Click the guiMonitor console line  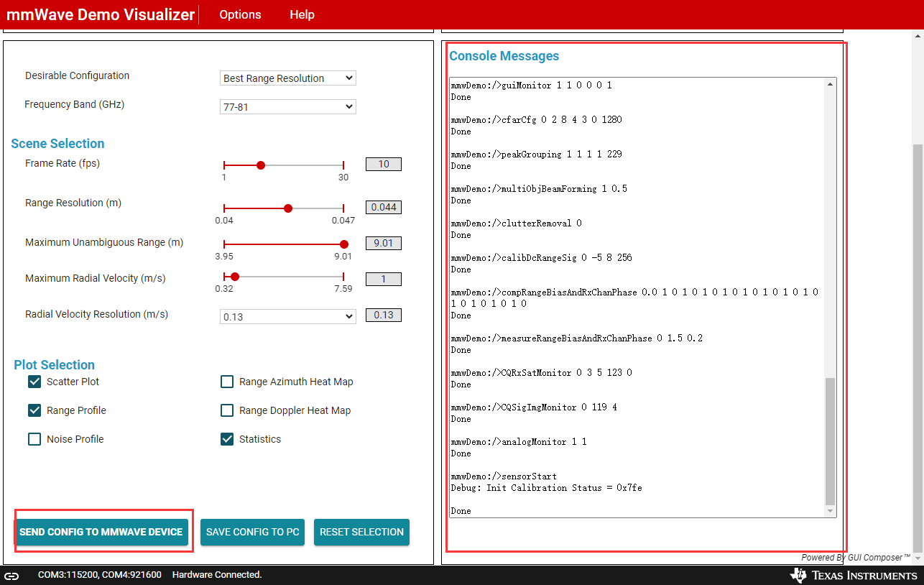click(x=531, y=86)
